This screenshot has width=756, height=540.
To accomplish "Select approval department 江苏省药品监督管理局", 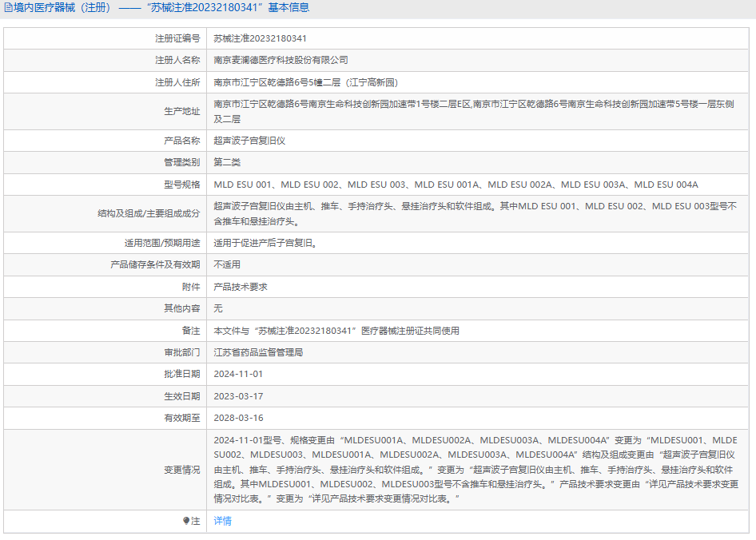I will 258,352.
